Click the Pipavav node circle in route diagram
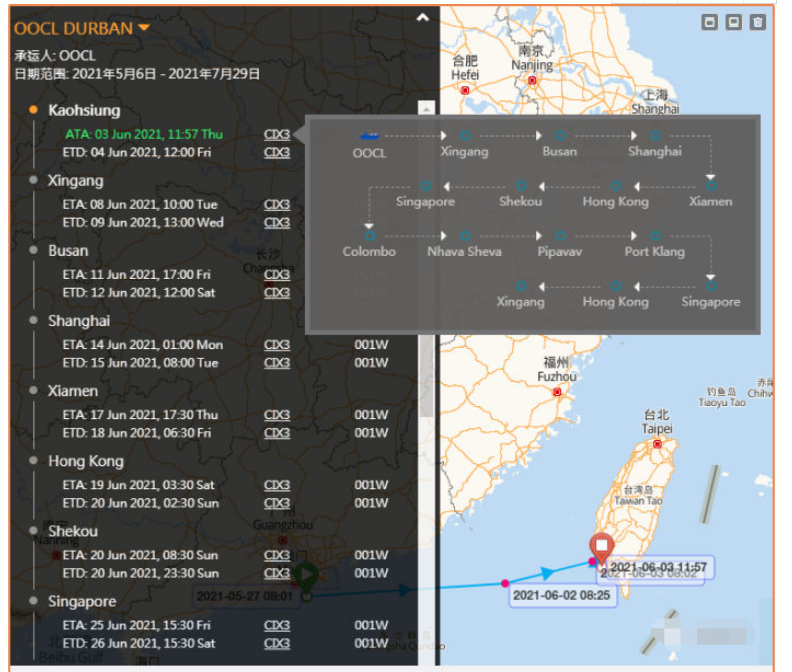The height and width of the screenshot is (672, 792). tap(560, 235)
